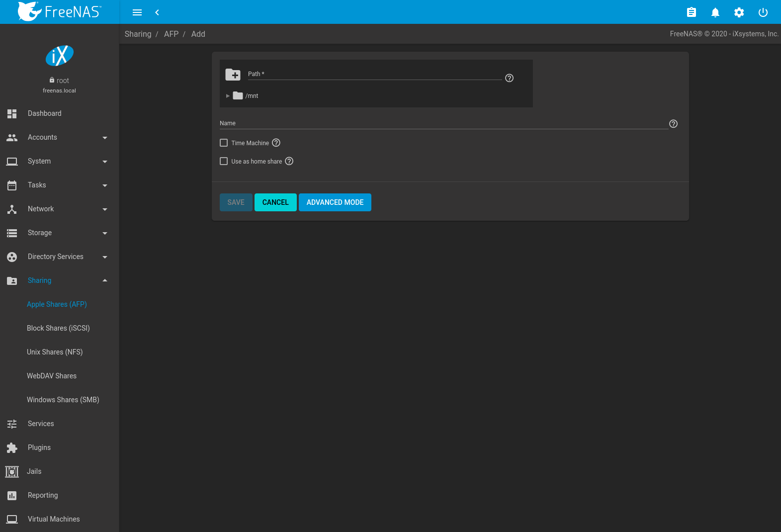Screen dimensions: 781x532
Task: Open Windows Shares (SMB) page
Action: pos(63,400)
